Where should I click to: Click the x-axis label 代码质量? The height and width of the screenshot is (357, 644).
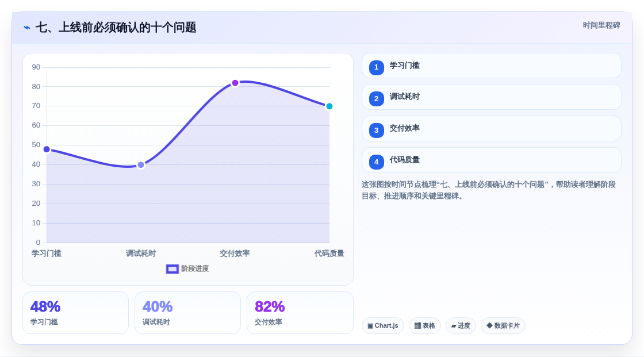coord(329,254)
